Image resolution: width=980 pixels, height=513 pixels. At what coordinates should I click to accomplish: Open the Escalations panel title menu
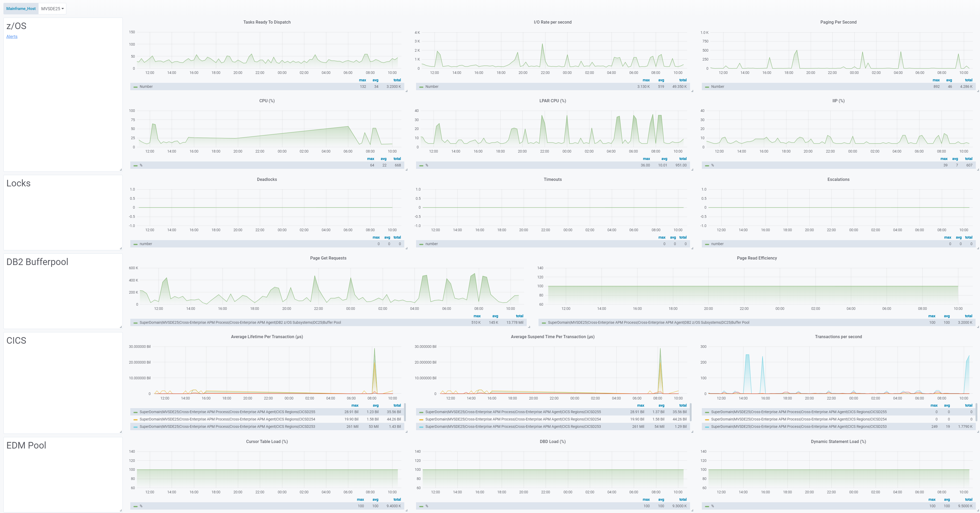838,180
